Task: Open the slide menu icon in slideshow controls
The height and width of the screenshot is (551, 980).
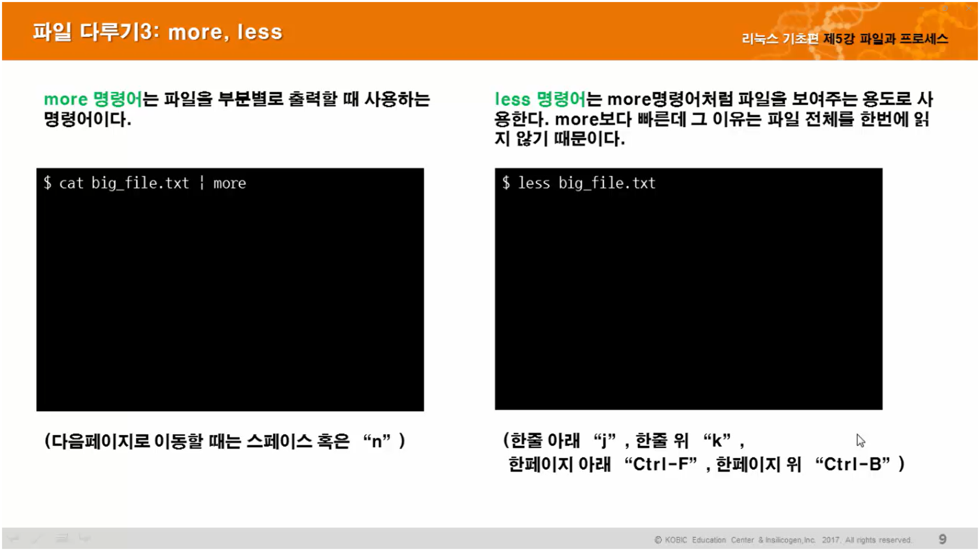Action: coord(62,538)
